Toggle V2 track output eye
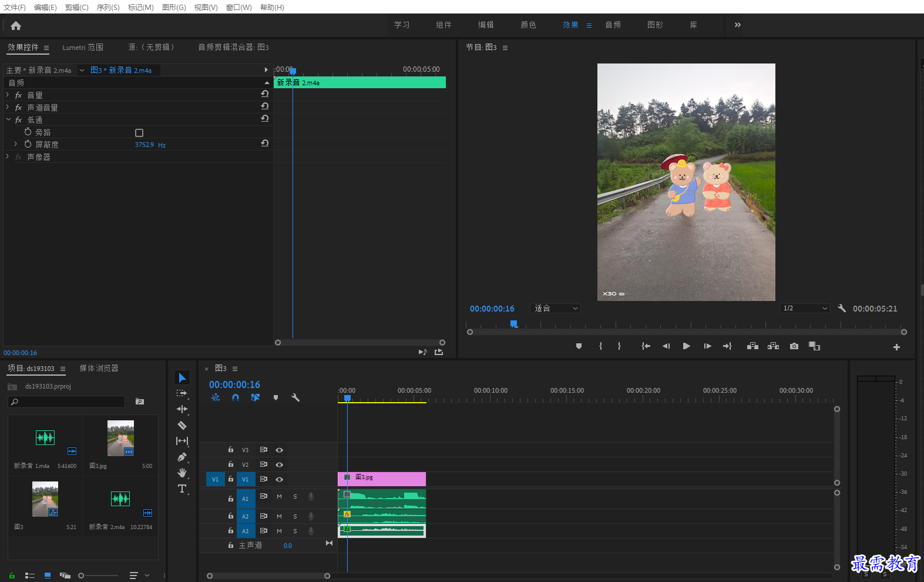 click(280, 465)
